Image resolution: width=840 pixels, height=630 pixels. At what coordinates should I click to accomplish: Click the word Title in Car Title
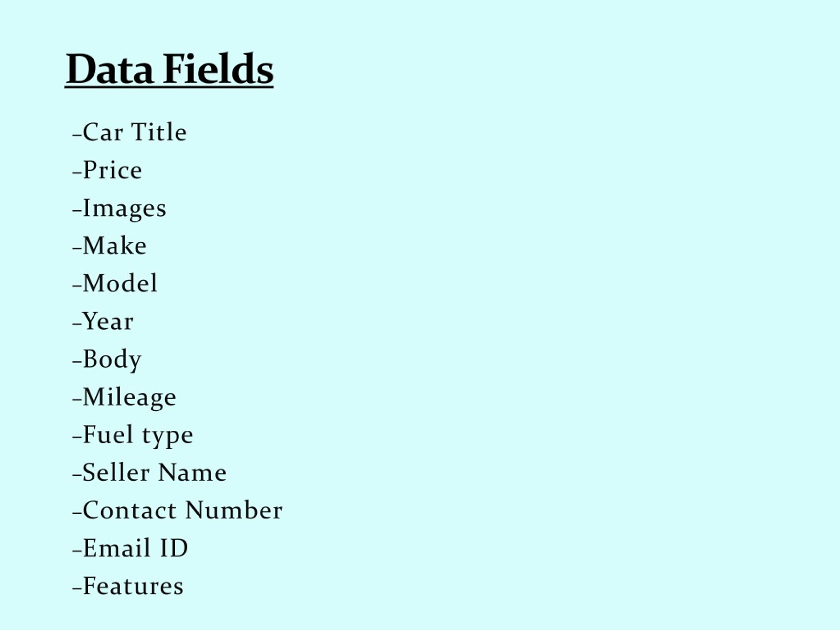pos(159,132)
